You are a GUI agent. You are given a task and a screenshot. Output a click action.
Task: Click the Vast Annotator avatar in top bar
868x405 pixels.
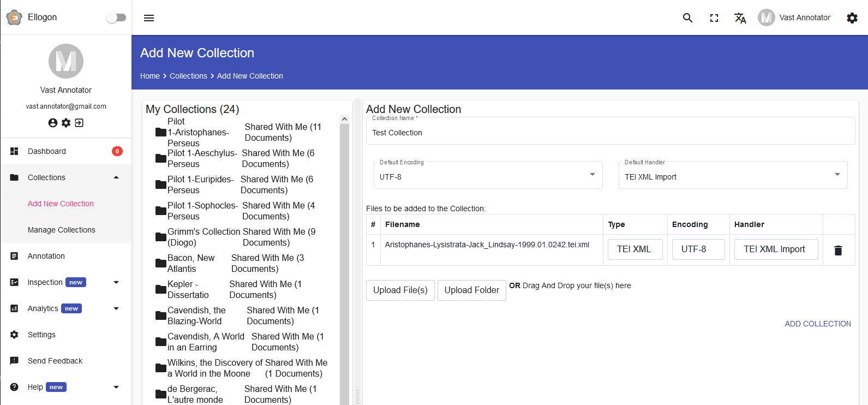pos(766,17)
